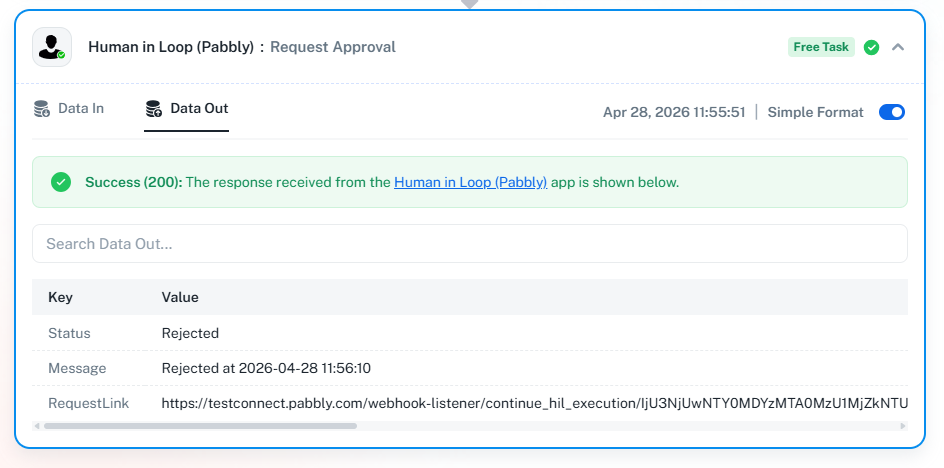Switch to the Data In tab

[x=69, y=108]
